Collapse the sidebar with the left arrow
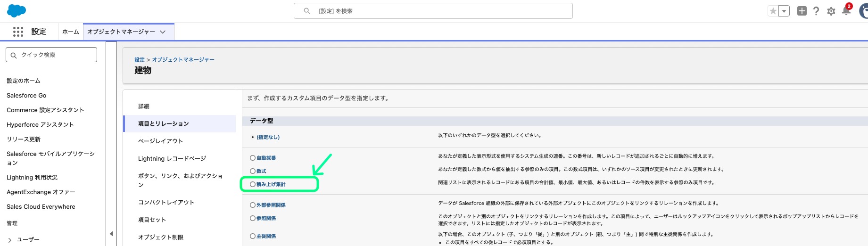Image resolution: width=868 pixels, height=246 pixels. pos(111,234)
